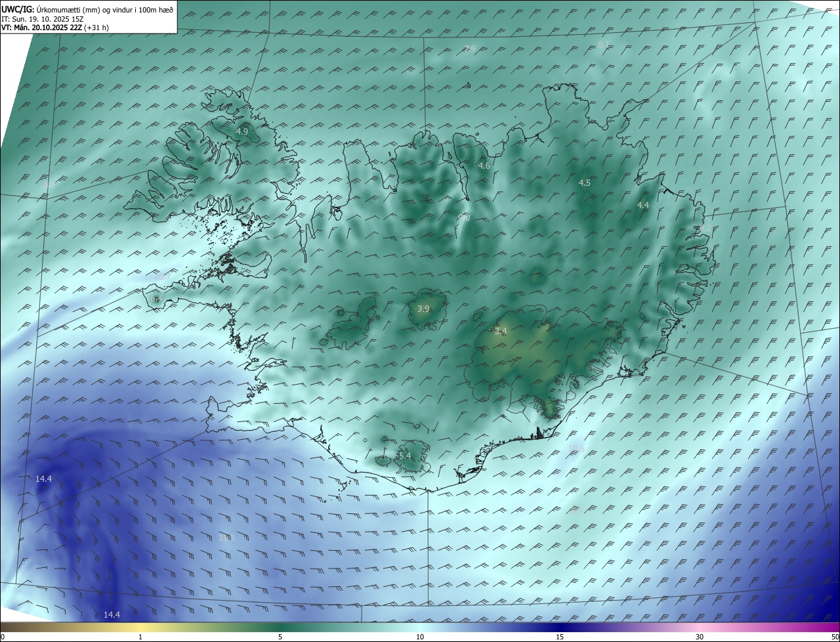Click the 4.5 value label on the map

point(585,183)
